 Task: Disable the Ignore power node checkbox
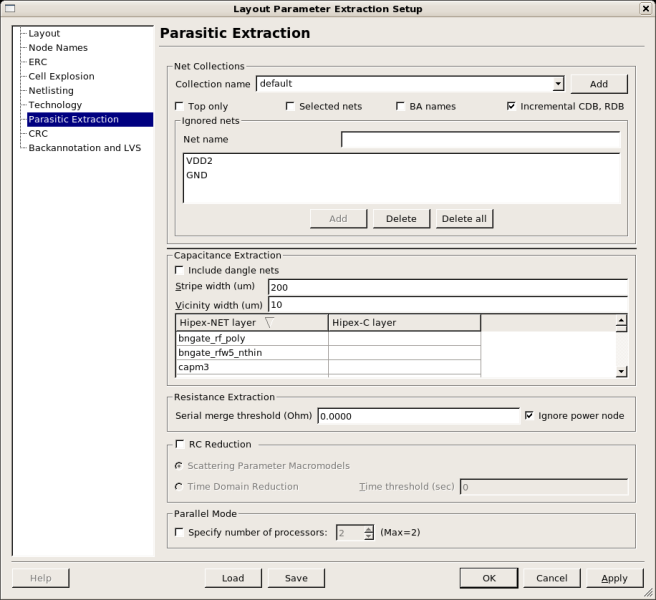point(529,415)
